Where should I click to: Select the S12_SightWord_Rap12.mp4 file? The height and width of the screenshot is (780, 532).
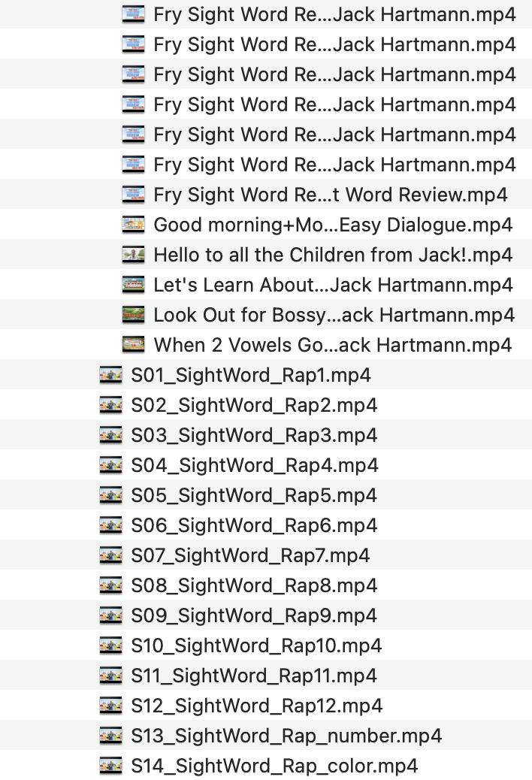256,706
